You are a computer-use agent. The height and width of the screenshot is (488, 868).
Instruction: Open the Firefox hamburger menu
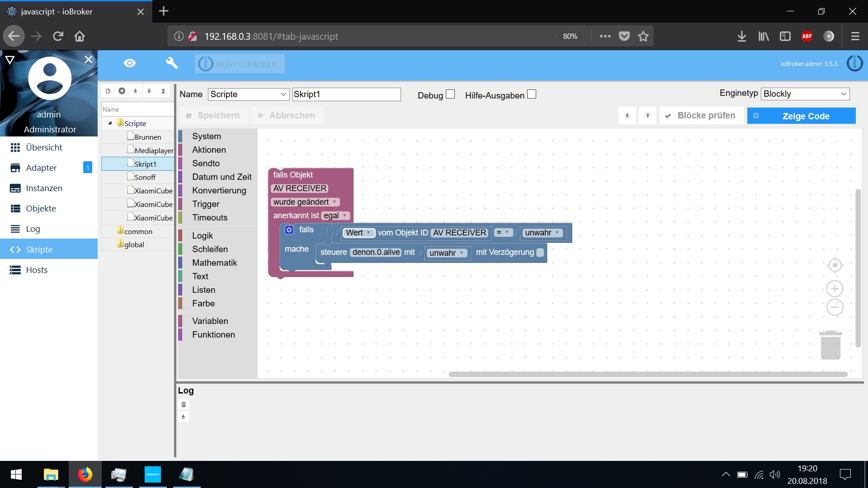[x=855, y=36]
